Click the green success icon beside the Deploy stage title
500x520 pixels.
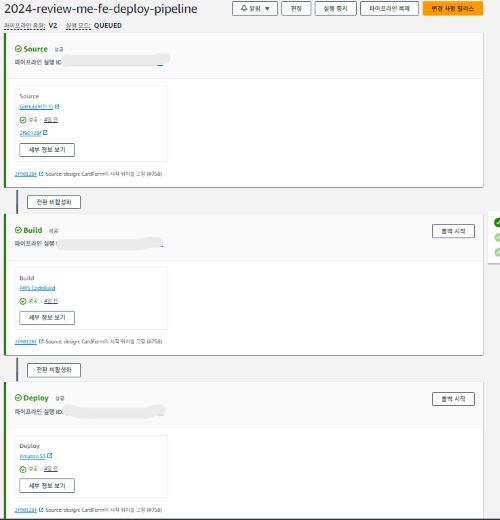(18, 398)
